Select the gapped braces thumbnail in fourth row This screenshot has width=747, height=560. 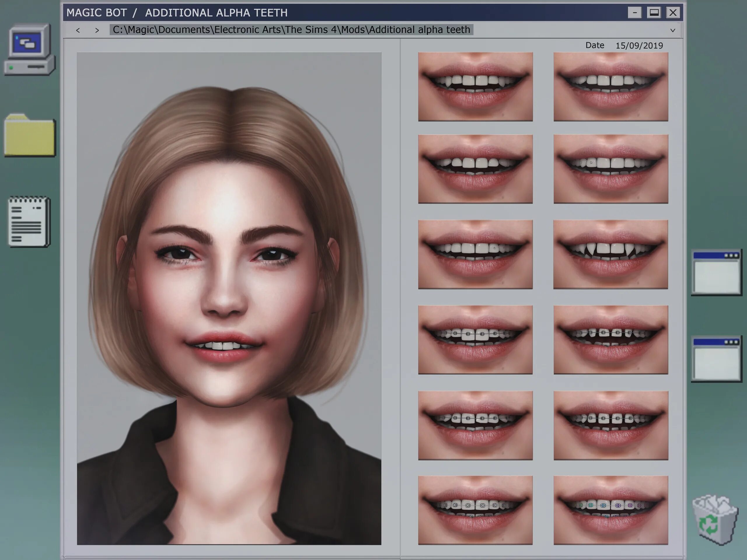[x=610, y=340]
